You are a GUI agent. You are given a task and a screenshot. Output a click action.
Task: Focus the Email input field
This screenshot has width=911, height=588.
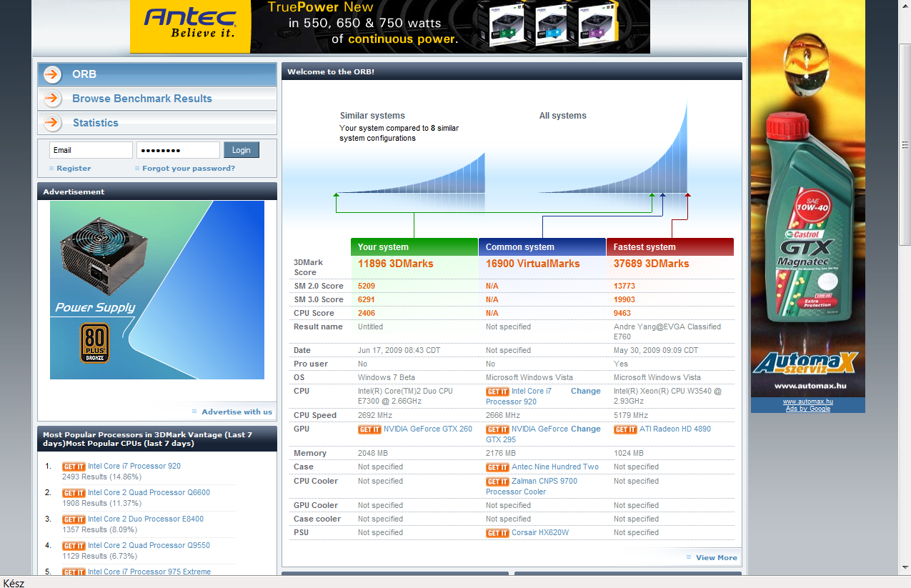click(91, 150)
